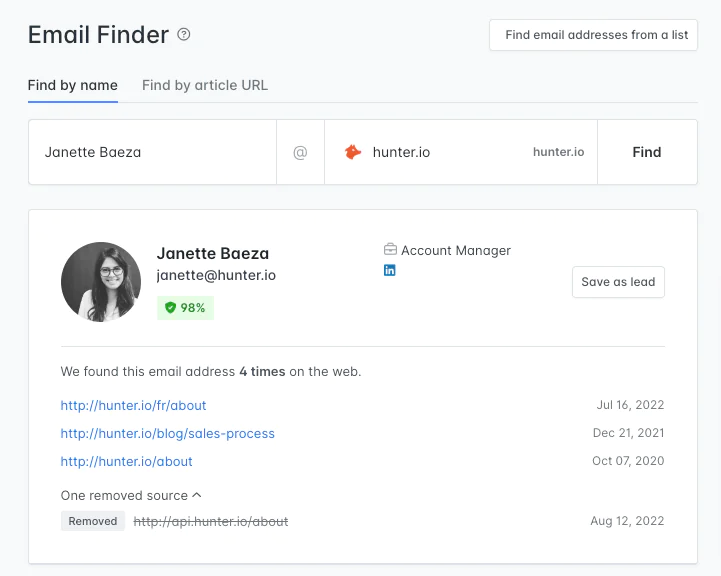The height and width of the screenshot is (576, 721).
Task: Click the Removed label badge
Action: [92, 521]
